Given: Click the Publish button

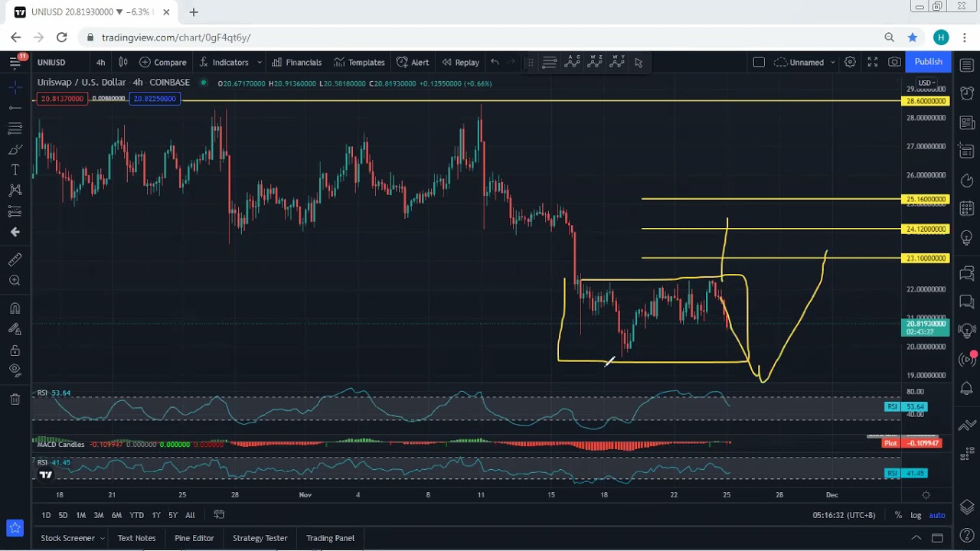Looking at the screenshot, I should click(928, 62).
